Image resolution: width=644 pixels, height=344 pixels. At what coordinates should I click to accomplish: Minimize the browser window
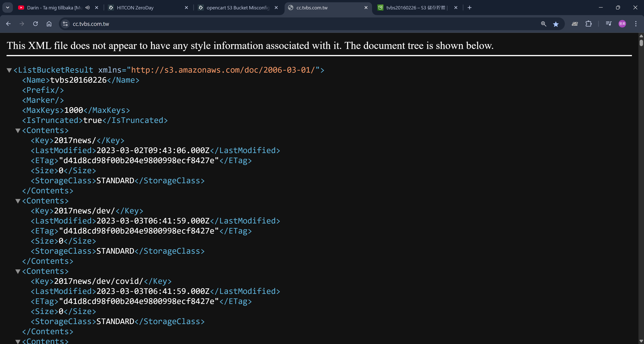(601, 8)
